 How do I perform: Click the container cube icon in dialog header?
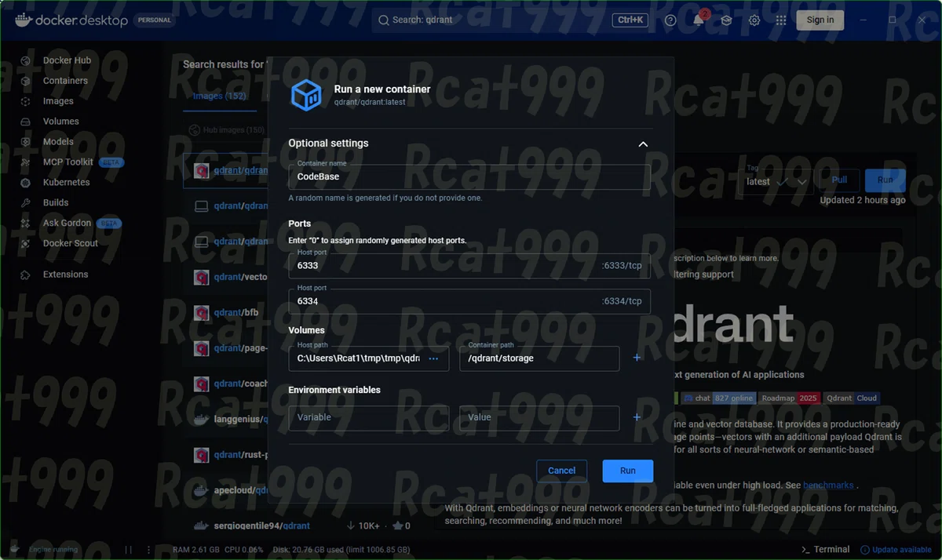coord(306,95)
